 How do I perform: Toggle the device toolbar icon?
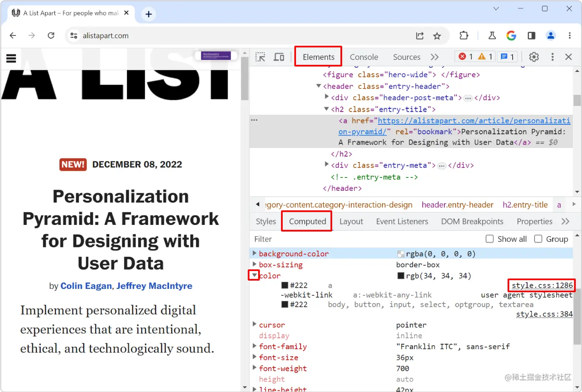279,57
